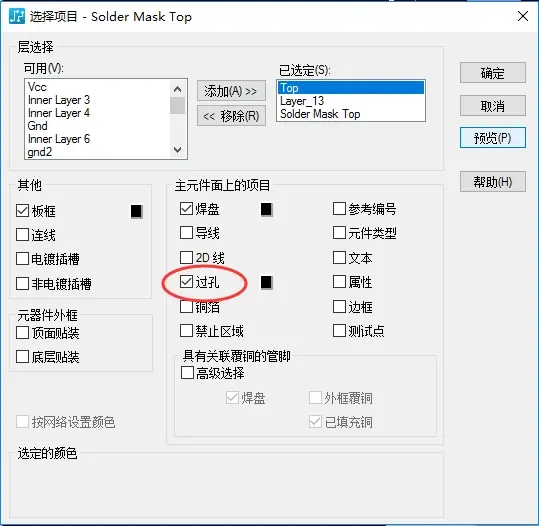Uncheck the 过孔 checkbox

[186, 282]
